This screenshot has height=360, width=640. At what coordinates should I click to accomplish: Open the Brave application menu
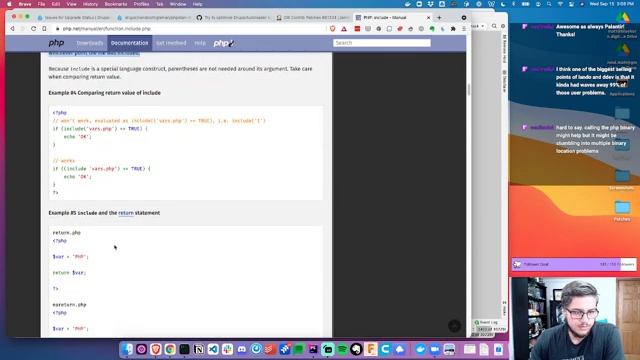coord(25,4)
